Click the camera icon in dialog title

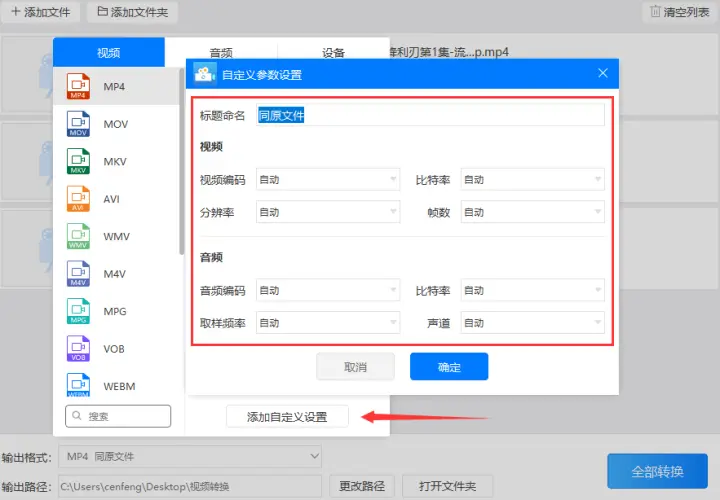[x=205, y=74]
